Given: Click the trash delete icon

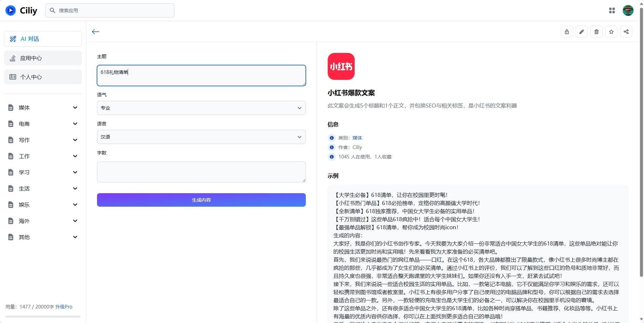Looking at the screenshot, I should (x=597, y=32).
